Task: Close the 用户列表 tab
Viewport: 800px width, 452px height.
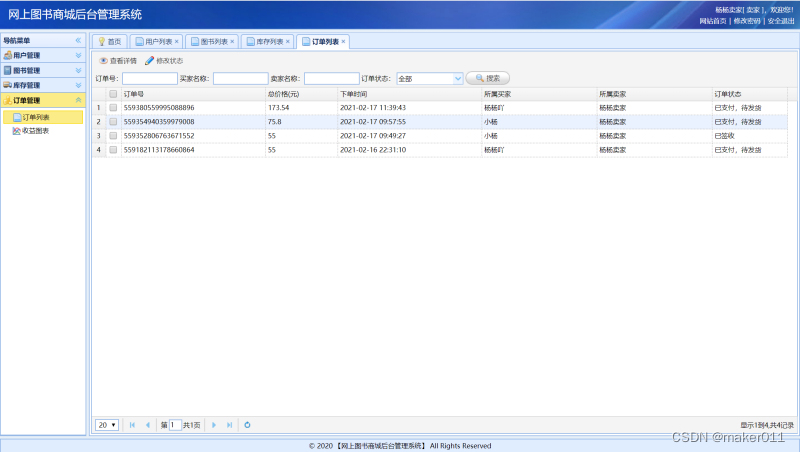Action: tap(177, 42)
